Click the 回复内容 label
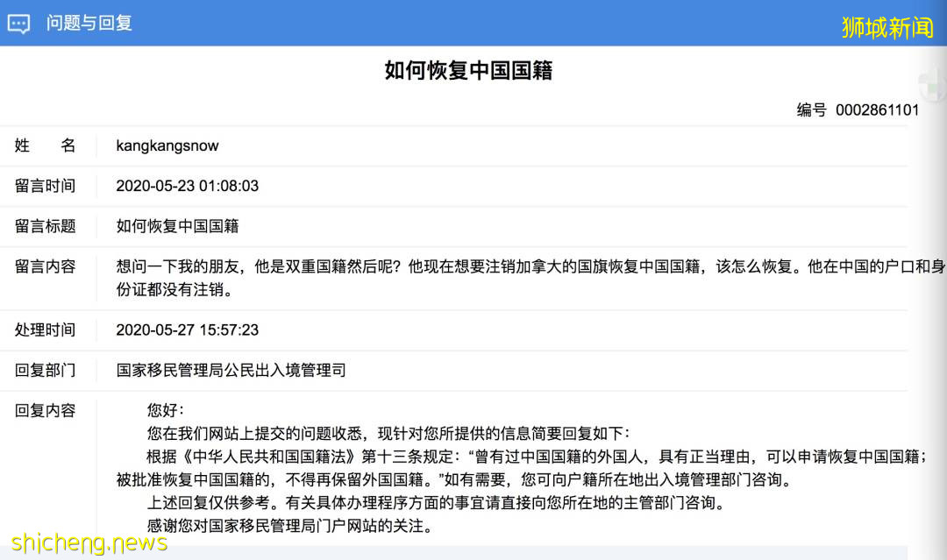This screenshot has height=560, width=947. (42, 410)
